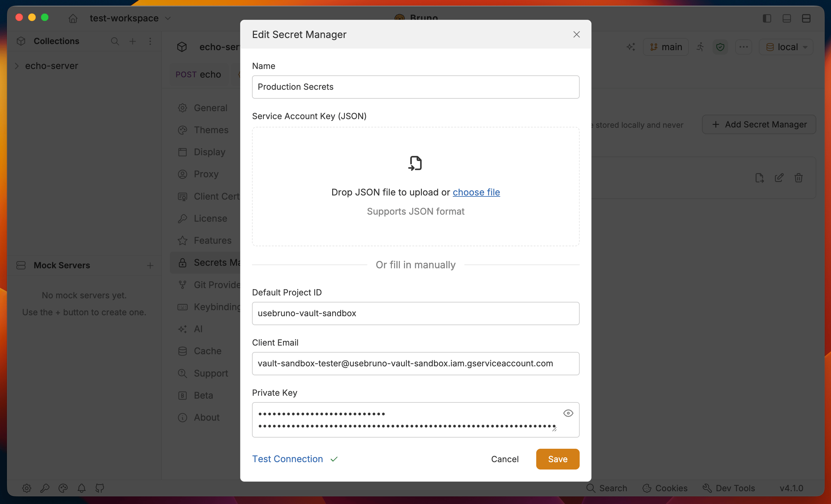Image resolution: width=831 pixels, height=504 pixels.
Task: Click the home icon in title bar
Action: [x=73, y=18]
